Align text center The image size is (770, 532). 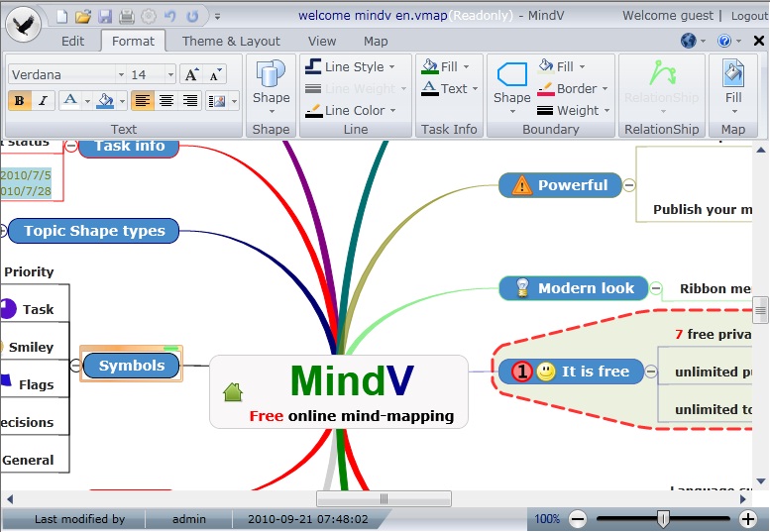[166, 101]
